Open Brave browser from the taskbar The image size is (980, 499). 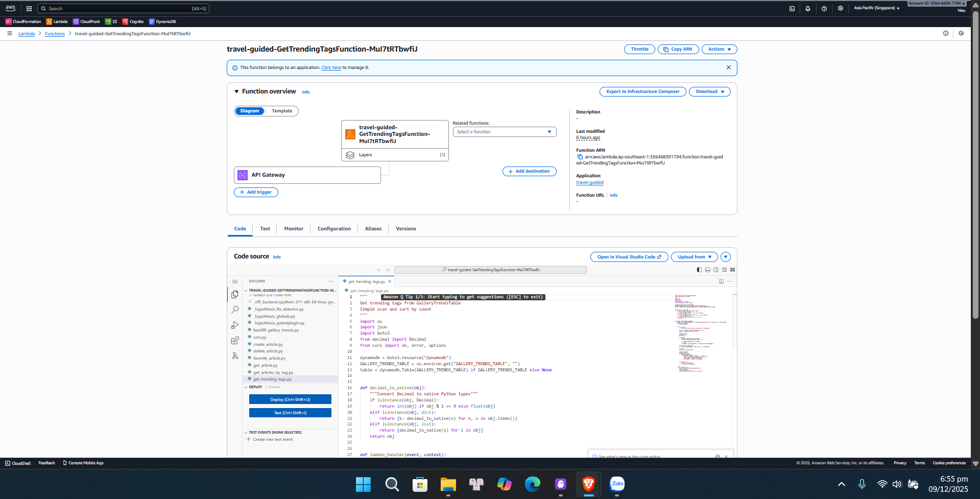(x=588, y=484)
